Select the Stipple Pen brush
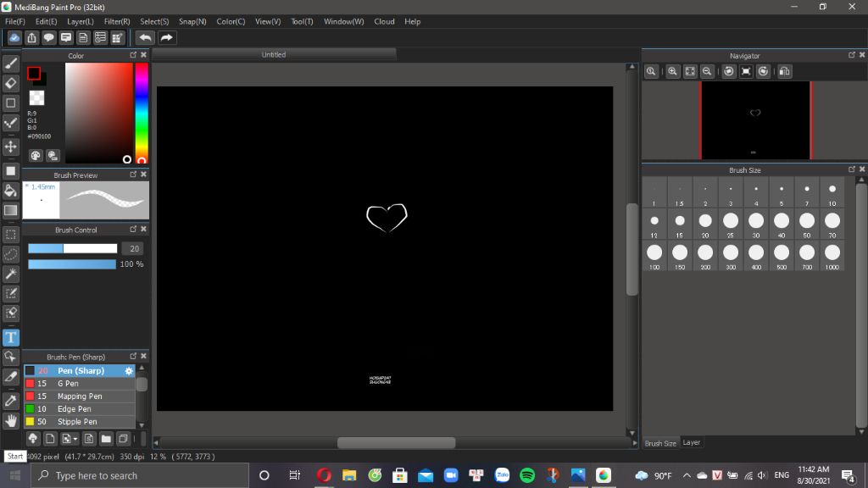The width and height of the screenshot is (868, 488). click(x=79, y=422)
